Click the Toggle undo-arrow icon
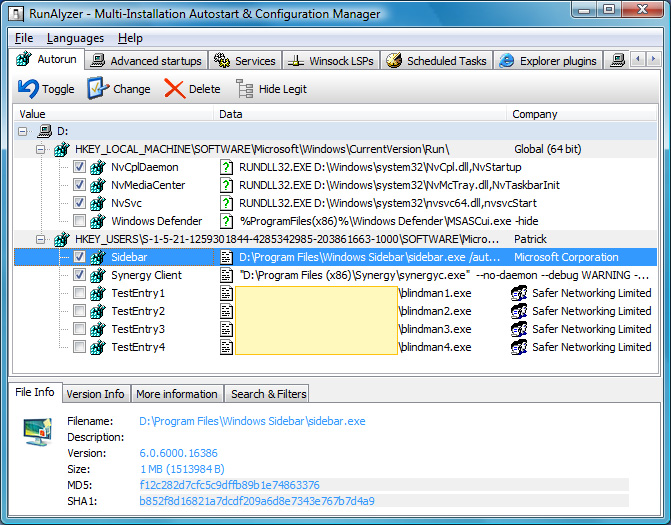Image resolution: width=671 pixels, height=525 pixels. point(28,89)
